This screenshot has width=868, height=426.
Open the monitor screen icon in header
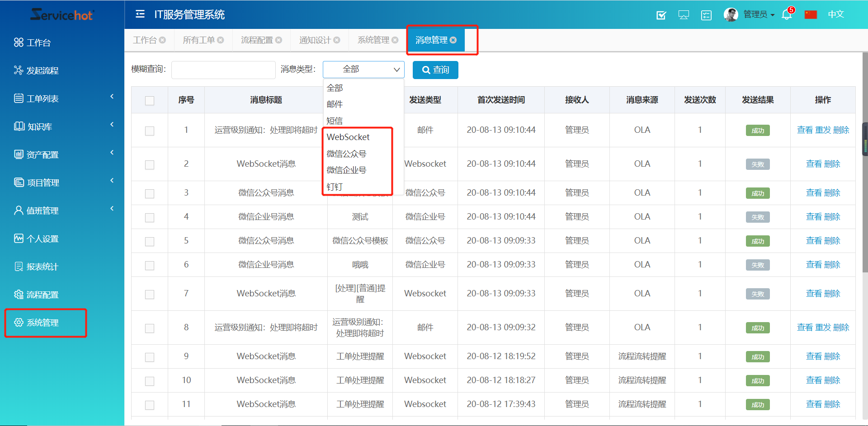[x=684, y=15]
